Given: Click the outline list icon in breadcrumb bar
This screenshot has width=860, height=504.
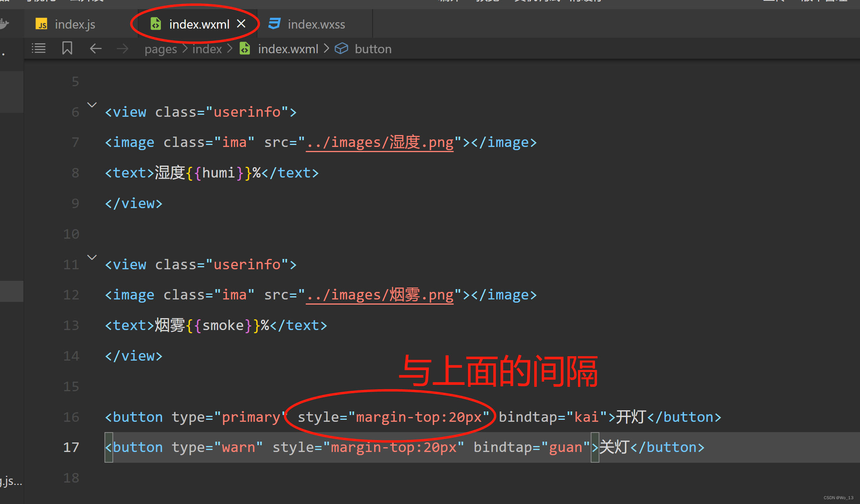Looking at the screenshot, I should (x=39, y=48).
